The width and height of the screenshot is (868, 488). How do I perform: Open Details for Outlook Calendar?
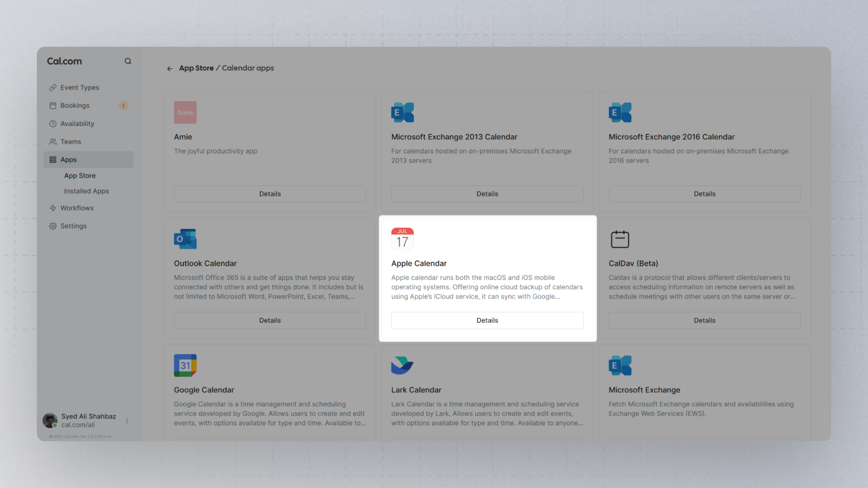tap(270, 320)
